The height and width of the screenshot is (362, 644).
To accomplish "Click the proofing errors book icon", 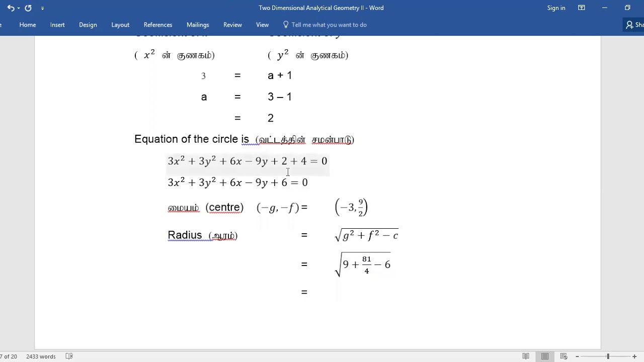I will [69, 356].
